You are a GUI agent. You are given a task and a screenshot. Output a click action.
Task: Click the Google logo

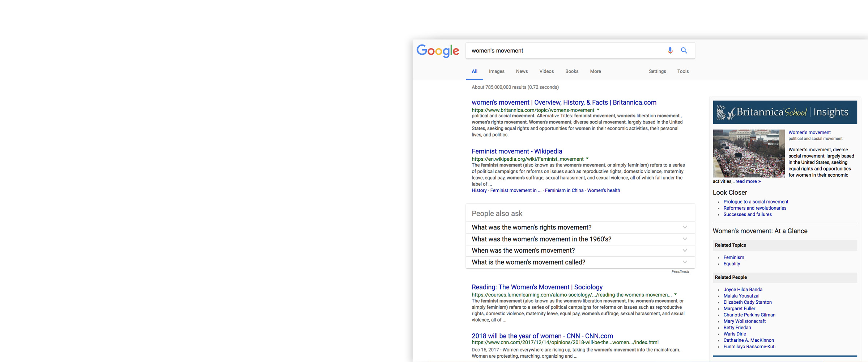click(x=438, y=51)
